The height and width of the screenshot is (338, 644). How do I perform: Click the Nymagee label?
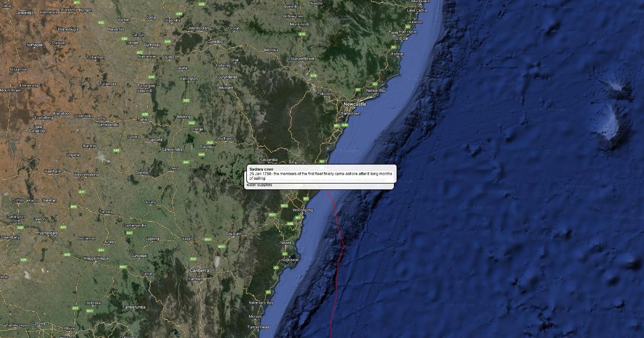pyautogui.click(x=34, y=45)
